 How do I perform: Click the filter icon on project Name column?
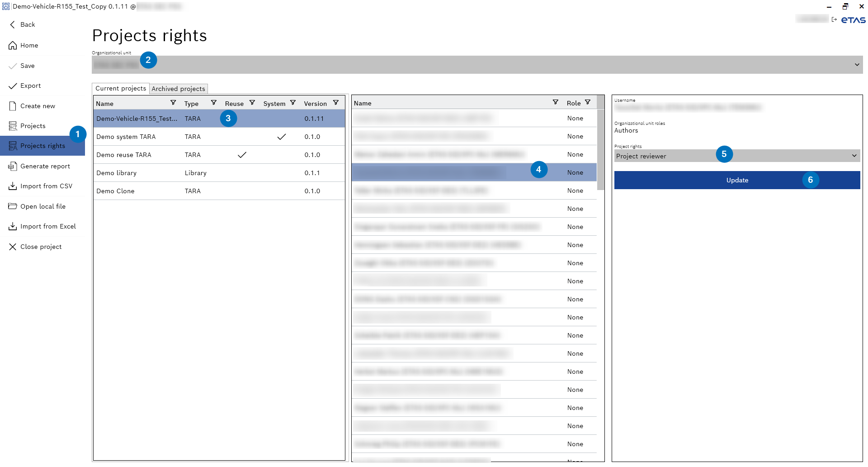click(x=173, y=103)
